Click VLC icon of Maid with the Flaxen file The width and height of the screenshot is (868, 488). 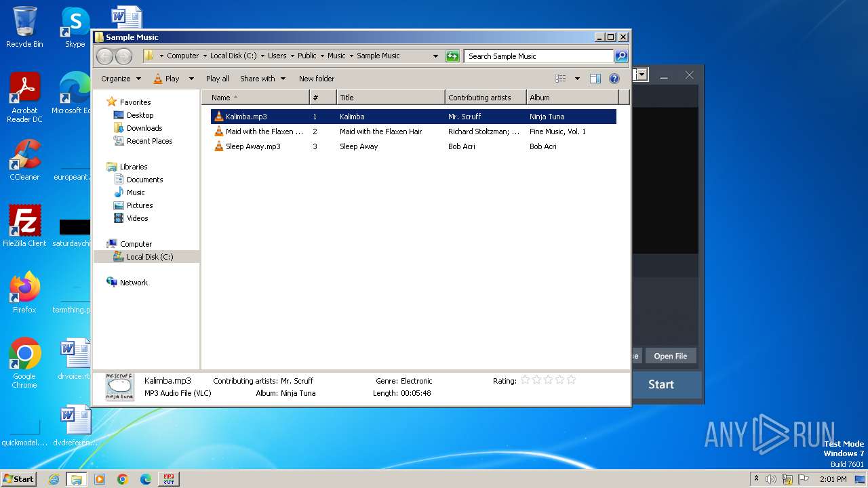pyautogui.click(x=218, y=131)
